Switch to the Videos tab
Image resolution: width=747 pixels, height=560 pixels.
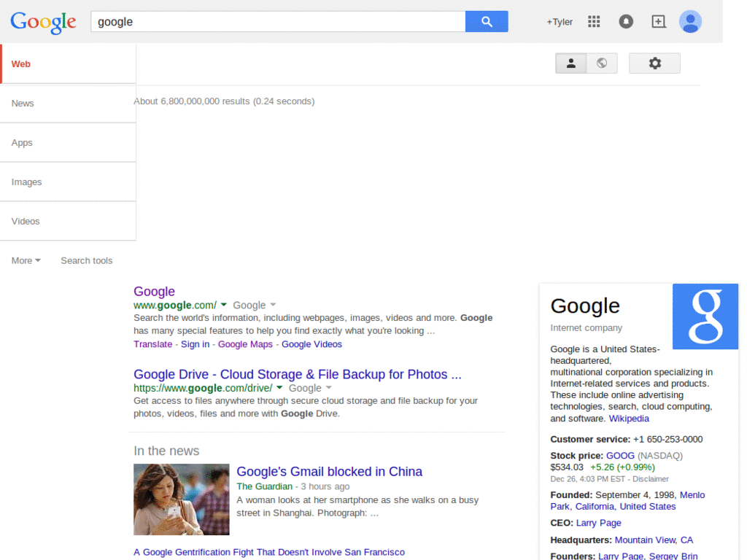[x=68, y=222]
